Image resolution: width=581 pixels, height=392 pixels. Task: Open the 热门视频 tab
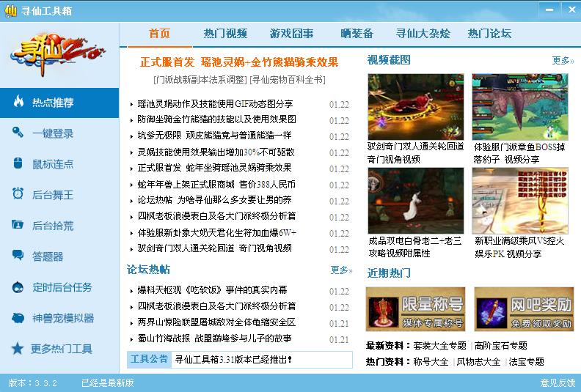coord(225,34)
